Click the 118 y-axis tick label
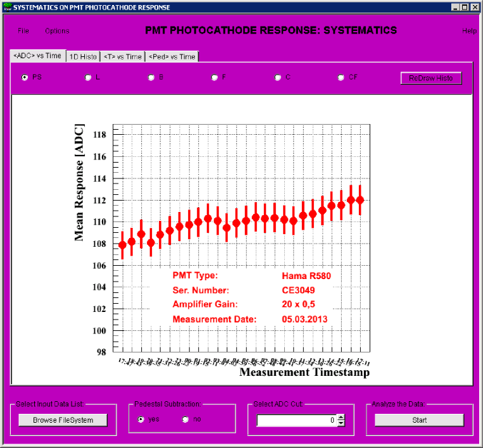 click(x=99, y=135)
